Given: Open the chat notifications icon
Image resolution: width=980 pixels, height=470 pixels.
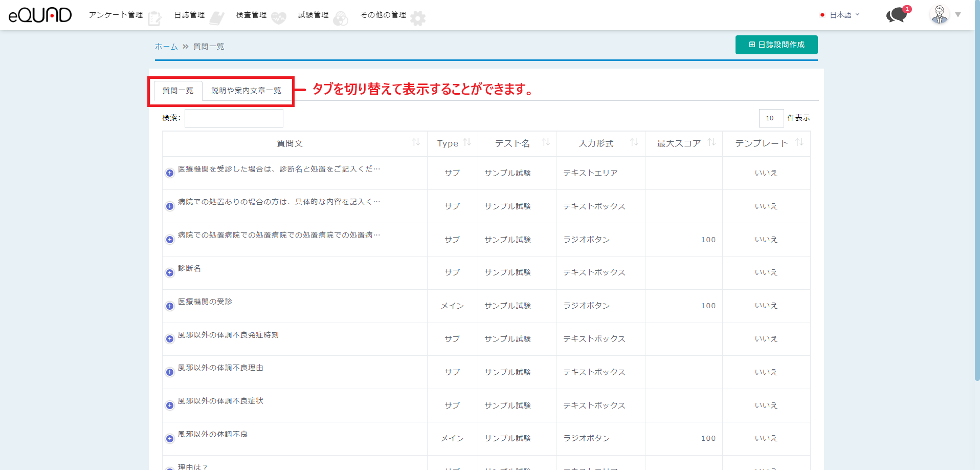Looking at the screenshot, I should (896, 15).
